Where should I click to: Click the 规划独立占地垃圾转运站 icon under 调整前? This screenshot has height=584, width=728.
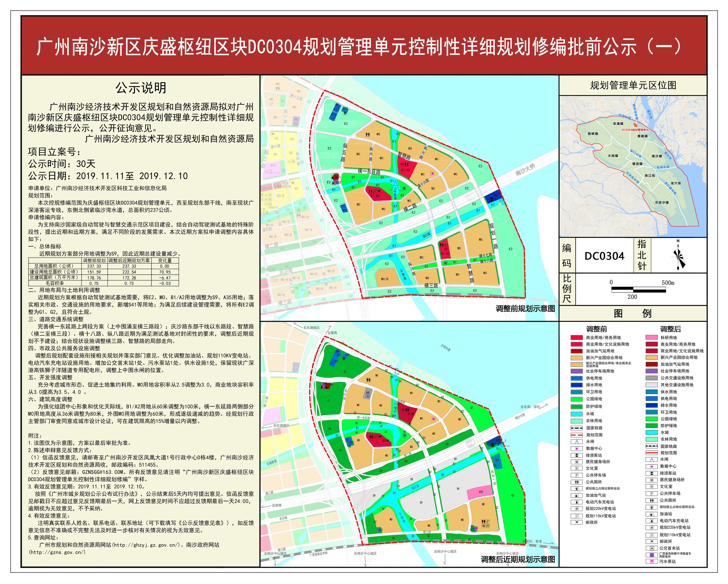pos(576,489)
